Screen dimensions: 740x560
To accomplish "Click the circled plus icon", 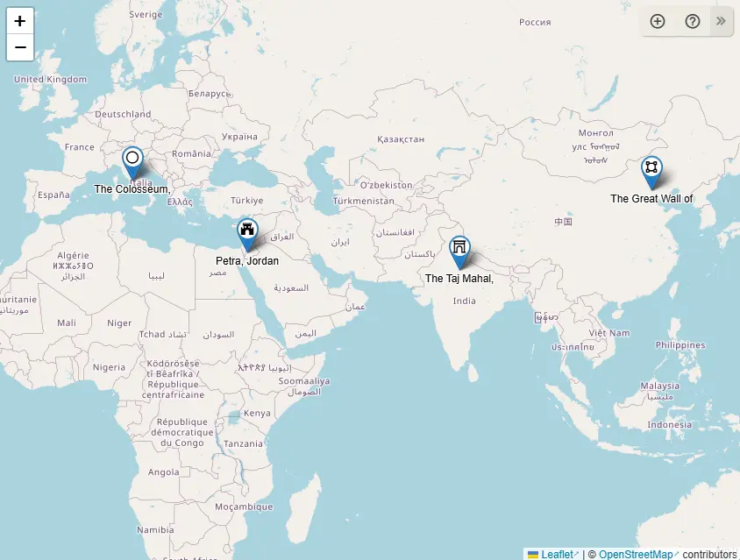I will (x=658, y=21).
